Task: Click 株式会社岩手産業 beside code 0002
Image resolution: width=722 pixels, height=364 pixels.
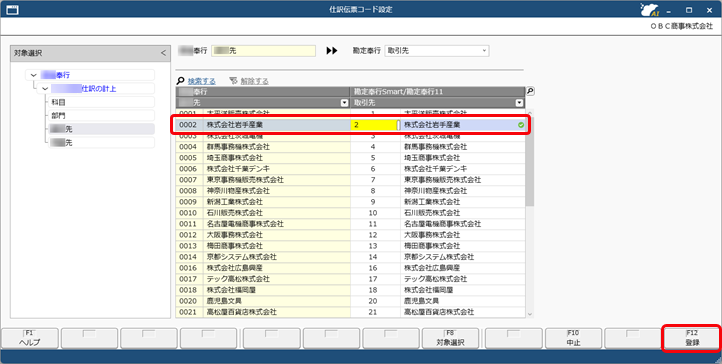Action: pos(234,125)
